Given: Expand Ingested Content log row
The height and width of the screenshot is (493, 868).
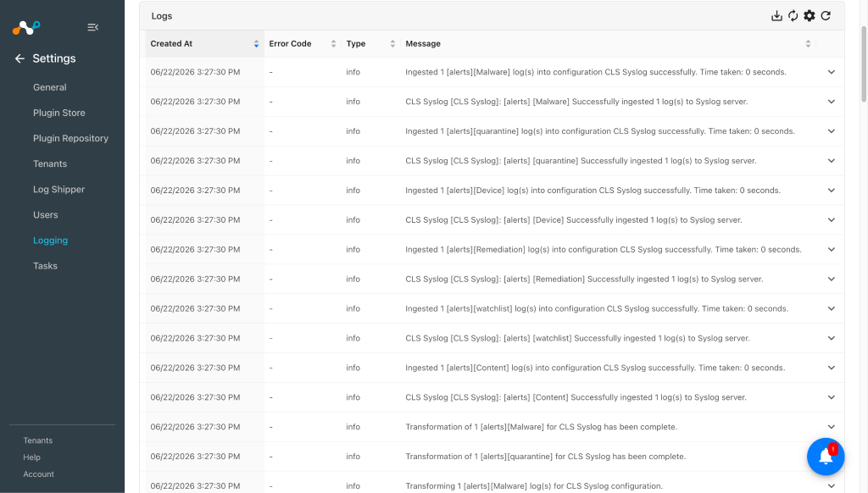Looking at the screenshot, I should click(831, 368).
